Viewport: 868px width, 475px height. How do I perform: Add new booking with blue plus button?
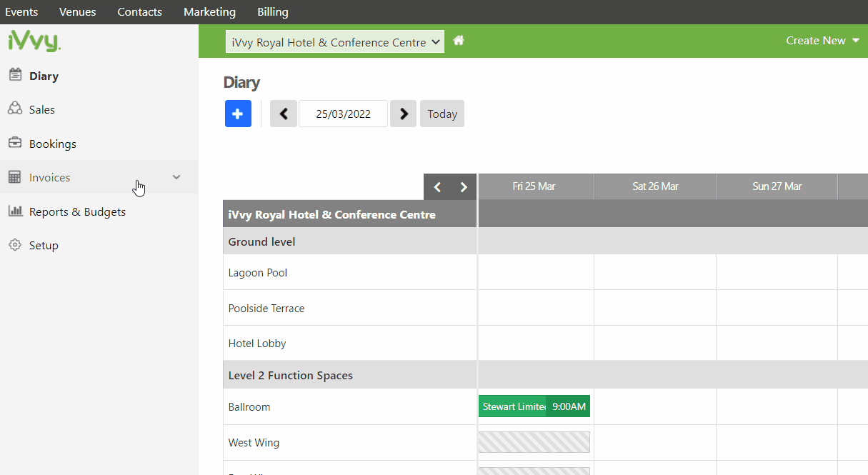tap(238, 114)
